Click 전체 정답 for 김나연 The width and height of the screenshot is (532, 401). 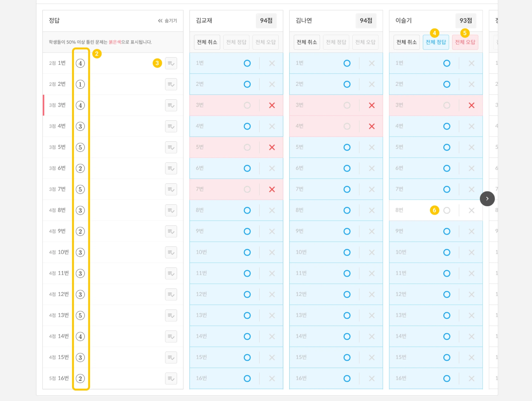(x=336, y=42)
